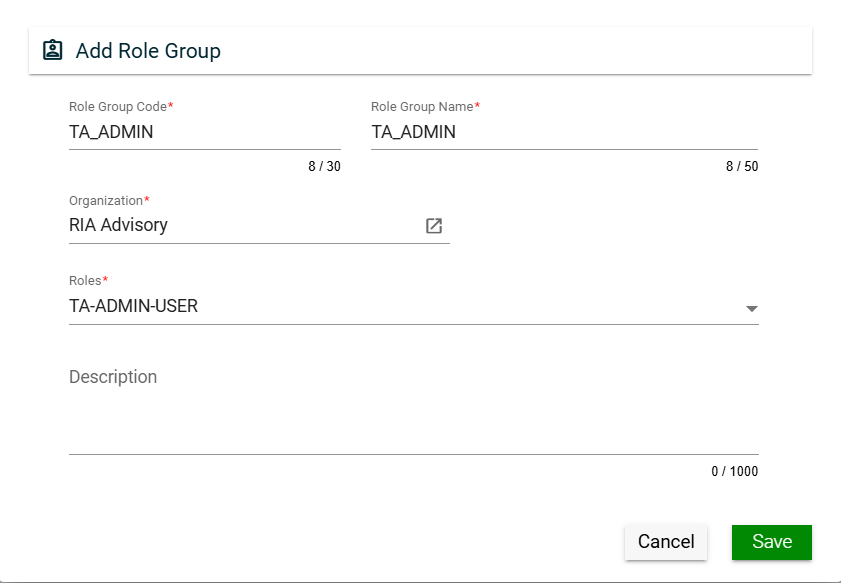Image resolution: width=841 pixels, height=583 pixels.
Task: Click the RIA Advisory organization field
Action: 240,226
